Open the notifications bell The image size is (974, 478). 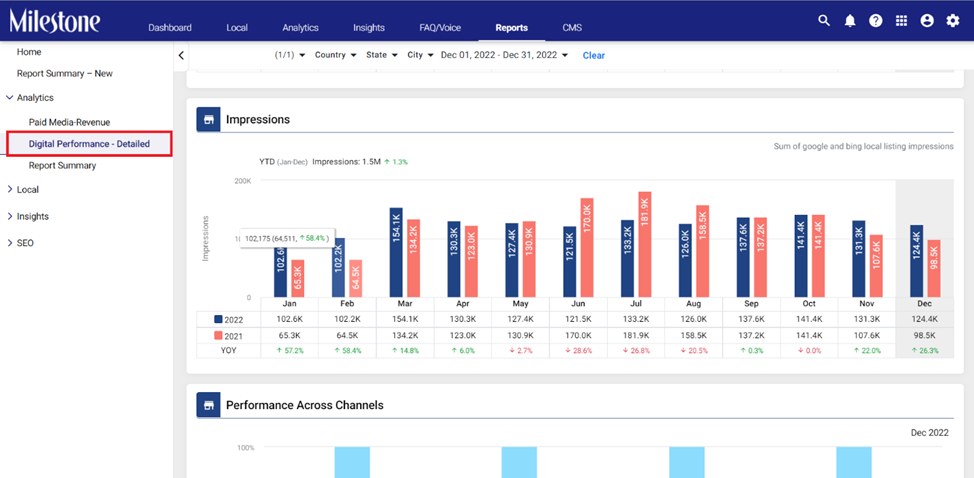click(850, 20)
